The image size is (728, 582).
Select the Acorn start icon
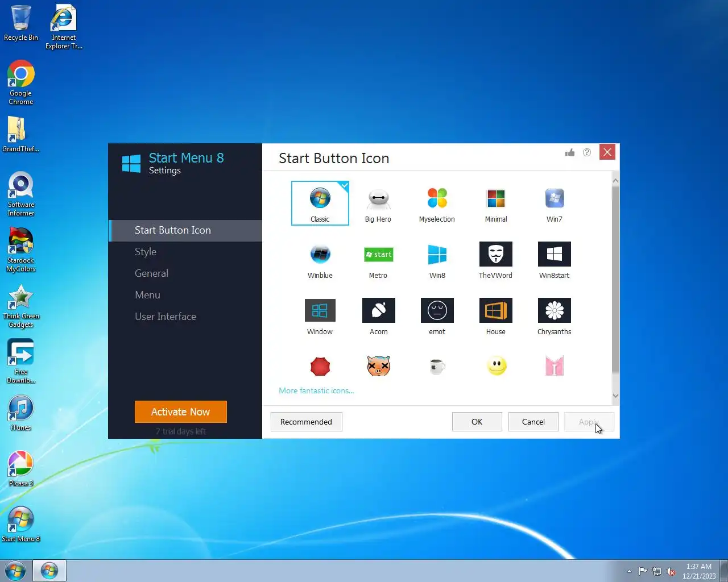pyautogui.click(x=379, y=316)
